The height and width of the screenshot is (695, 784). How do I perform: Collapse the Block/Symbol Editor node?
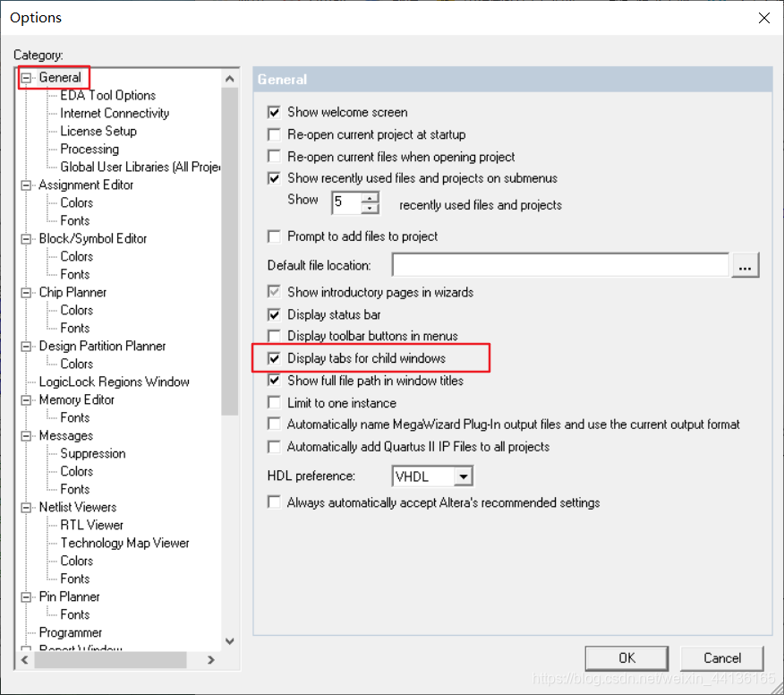(x=26, y=239)
